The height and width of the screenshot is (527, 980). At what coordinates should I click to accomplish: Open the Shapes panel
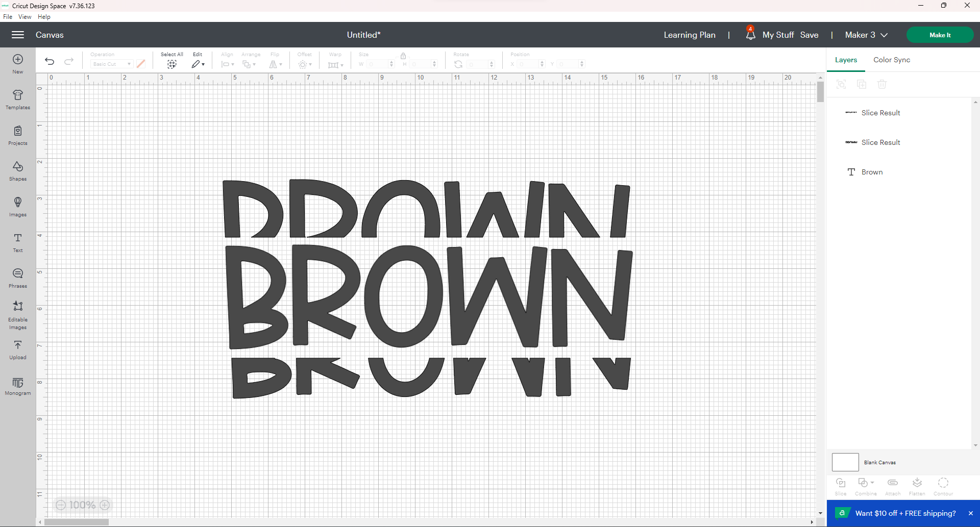18,171
